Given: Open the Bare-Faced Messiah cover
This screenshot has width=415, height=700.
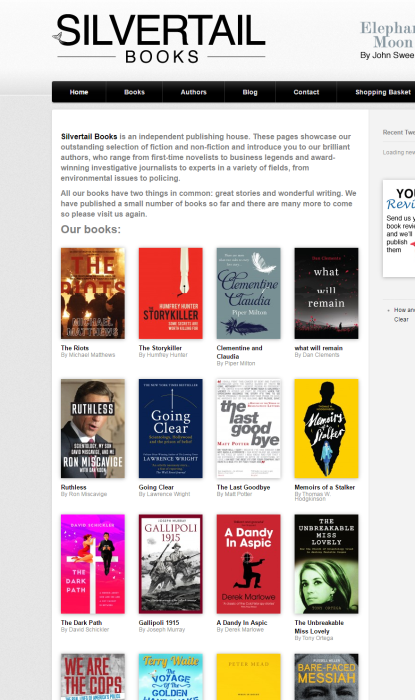Looking at the screenshot, I should click(326, 677).
